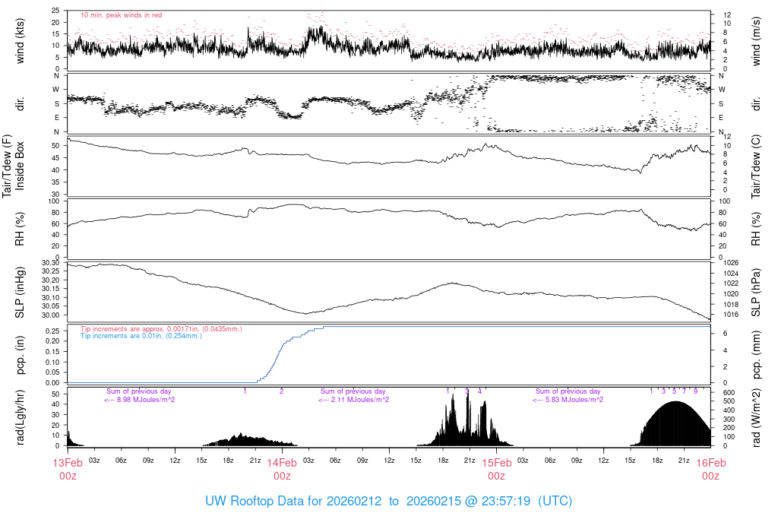Image resolution: width=778 pixels, height=532 pixels.
Task: Click the 'pcp. (in)' axis label
Action: click(x=20, y=356)
